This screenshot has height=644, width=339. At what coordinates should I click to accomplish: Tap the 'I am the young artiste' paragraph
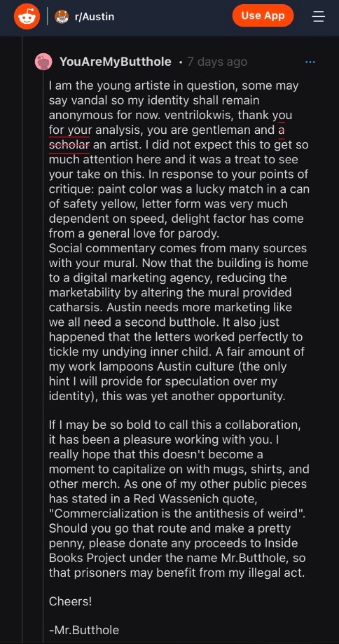pyautogui.click(x=179, y=160)
